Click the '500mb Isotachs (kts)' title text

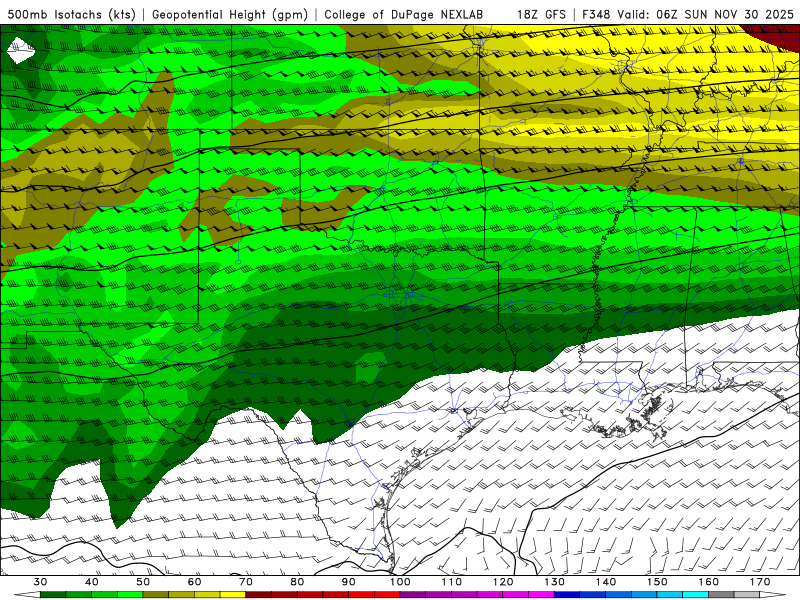point(71,14)
